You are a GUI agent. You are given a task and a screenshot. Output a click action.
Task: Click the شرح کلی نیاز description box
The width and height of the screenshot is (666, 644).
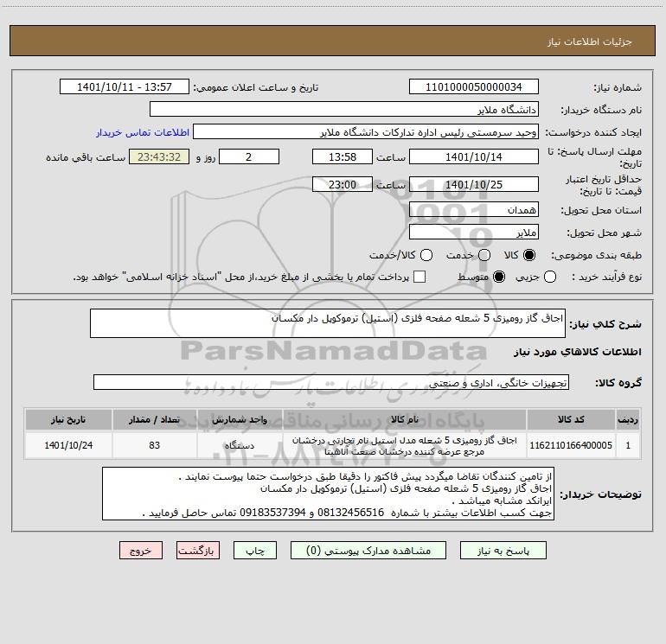click(328, 323)
